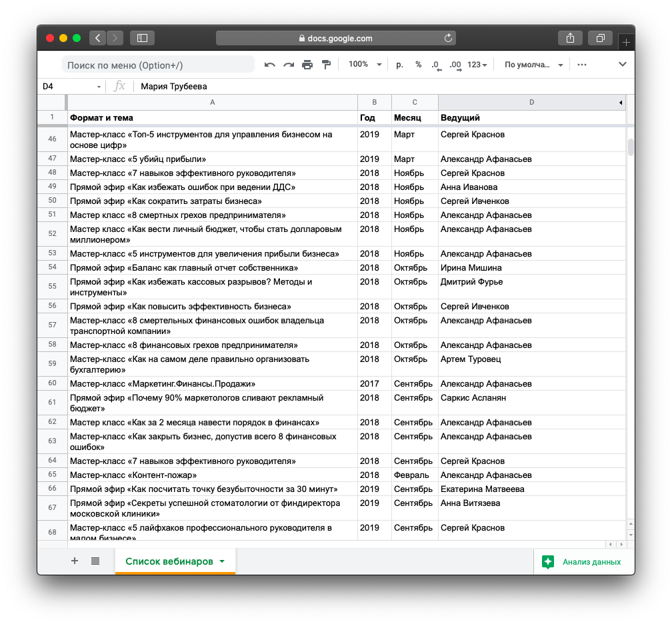Click cell Саркис Асланян
The image size is (672, 624).
[531, 403]
